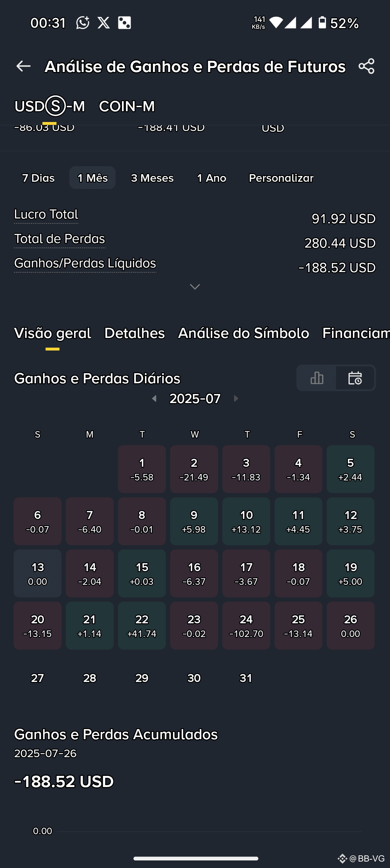Screen dimensions: 390x868
Task: Open Análise do Símbolo tab
Action: coord(244,333)
